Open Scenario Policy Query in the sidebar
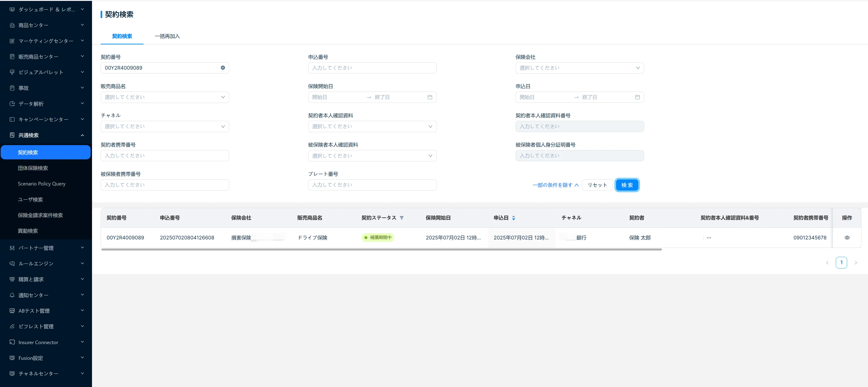The width and height of the screenshot is (868, 387). coord(42,184)
